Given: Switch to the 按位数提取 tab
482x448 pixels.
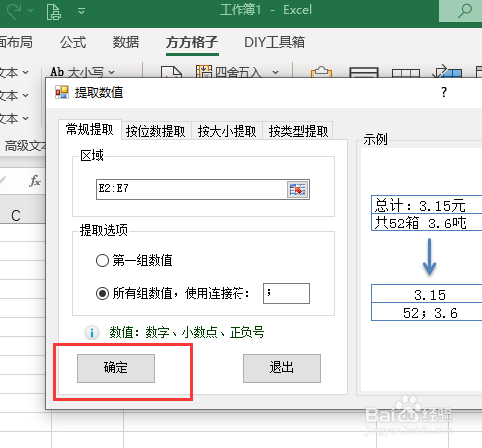Looking at the screenshot, I should (156, 131).
